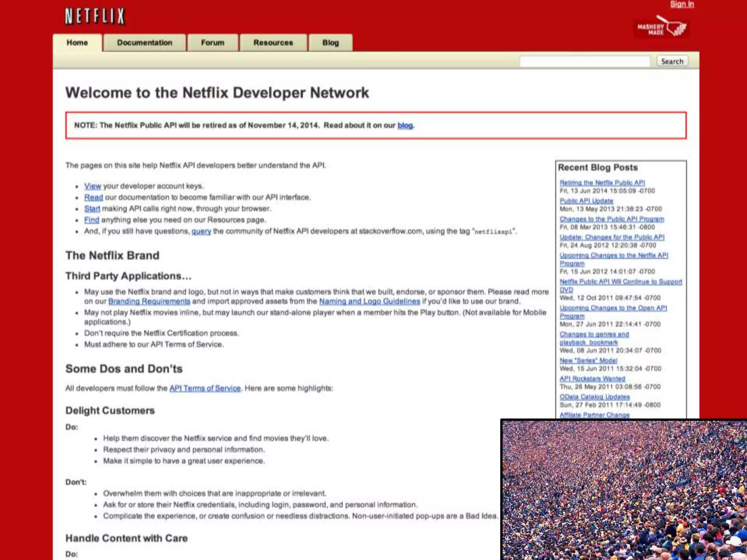Click View developer account keys link

pyautogui.click(x=92, y=186)
